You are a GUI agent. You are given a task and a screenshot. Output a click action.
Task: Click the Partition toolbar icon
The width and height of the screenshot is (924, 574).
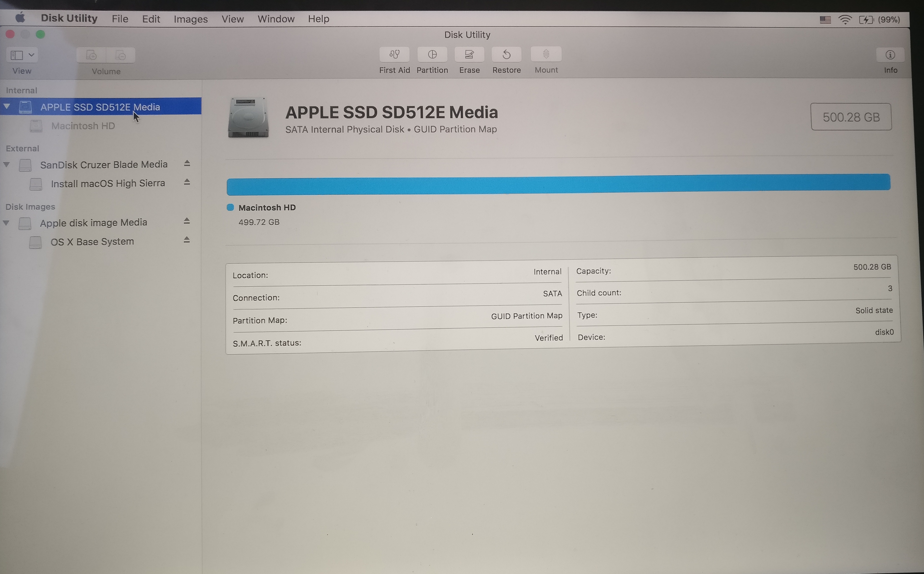pos(432,54)
